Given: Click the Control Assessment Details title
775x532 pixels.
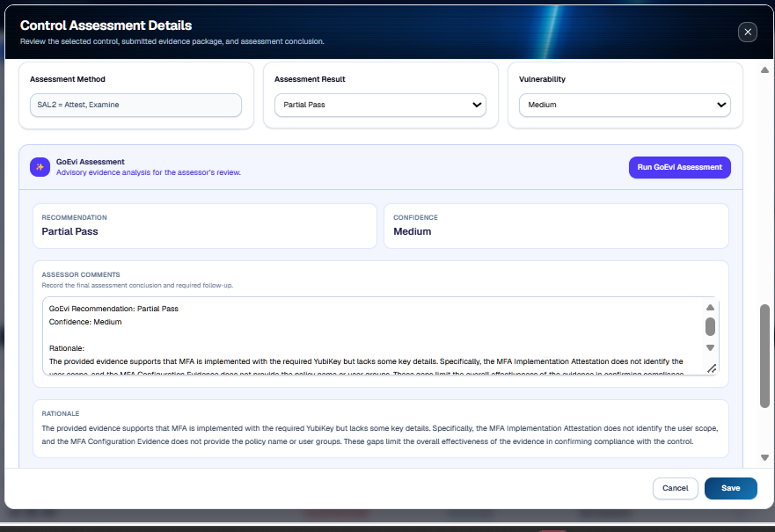Looking at the screenshot, I should (106, 26).
